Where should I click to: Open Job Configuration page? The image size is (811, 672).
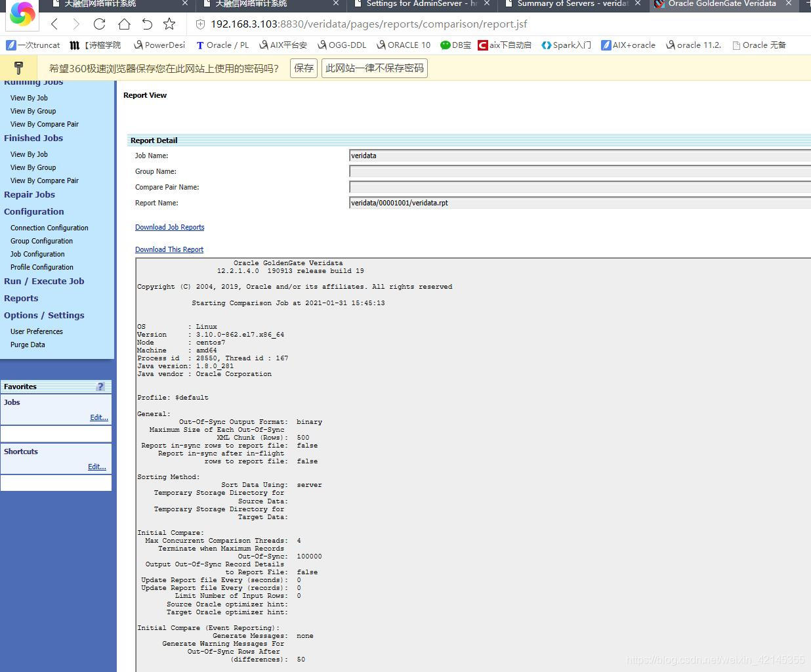pyautogui.click(x=37, y=254)
